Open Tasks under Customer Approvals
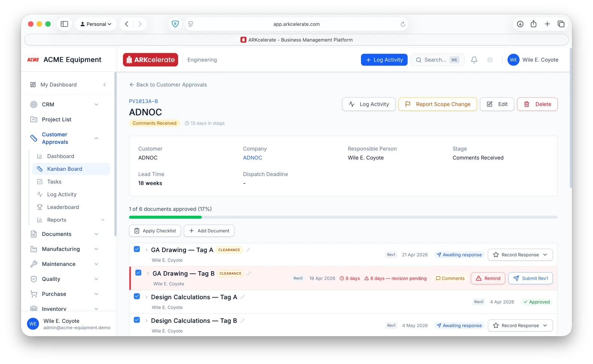 (71, 182)
